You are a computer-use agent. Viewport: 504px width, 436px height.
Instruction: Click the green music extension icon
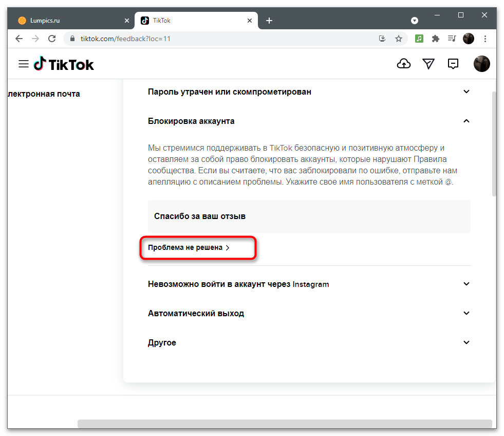click(x=420, y=39)
